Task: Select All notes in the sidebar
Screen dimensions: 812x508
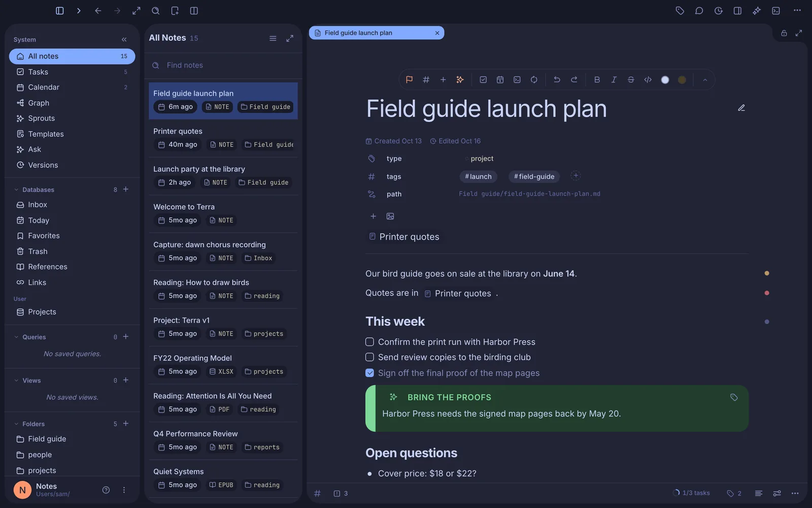Action: (x=72, y=56)
